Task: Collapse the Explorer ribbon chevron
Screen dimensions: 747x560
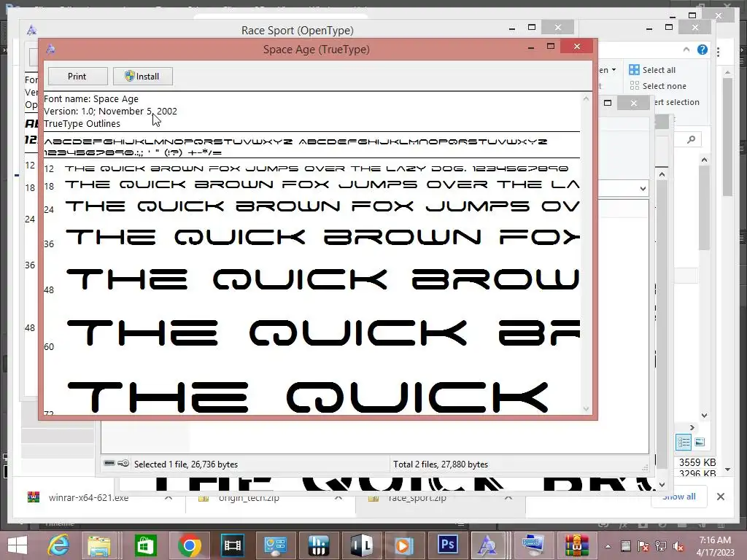Action: (686, 50)
